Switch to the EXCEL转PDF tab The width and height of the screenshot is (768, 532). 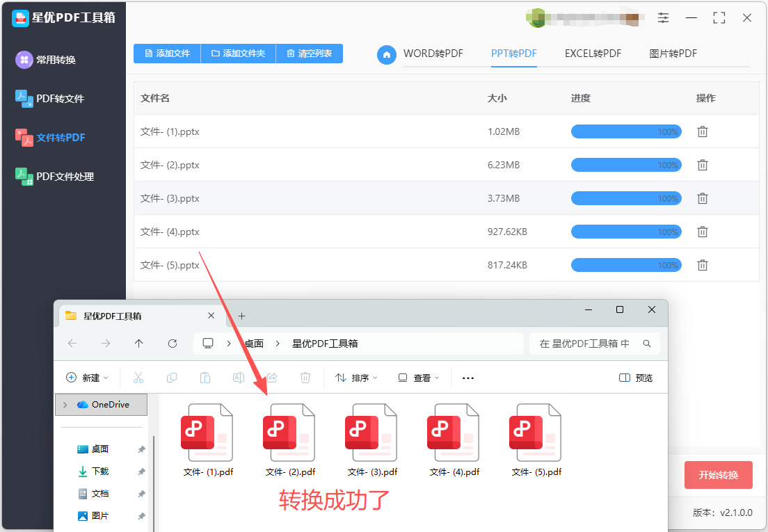tap(593, 54)
